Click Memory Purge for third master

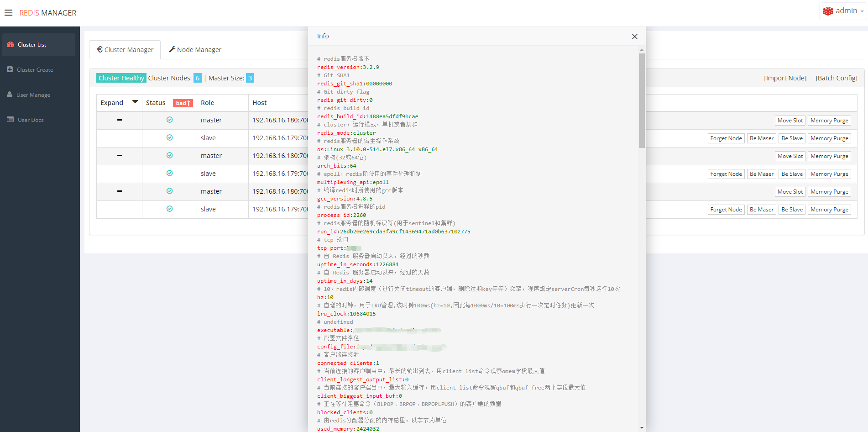[829, 192]
